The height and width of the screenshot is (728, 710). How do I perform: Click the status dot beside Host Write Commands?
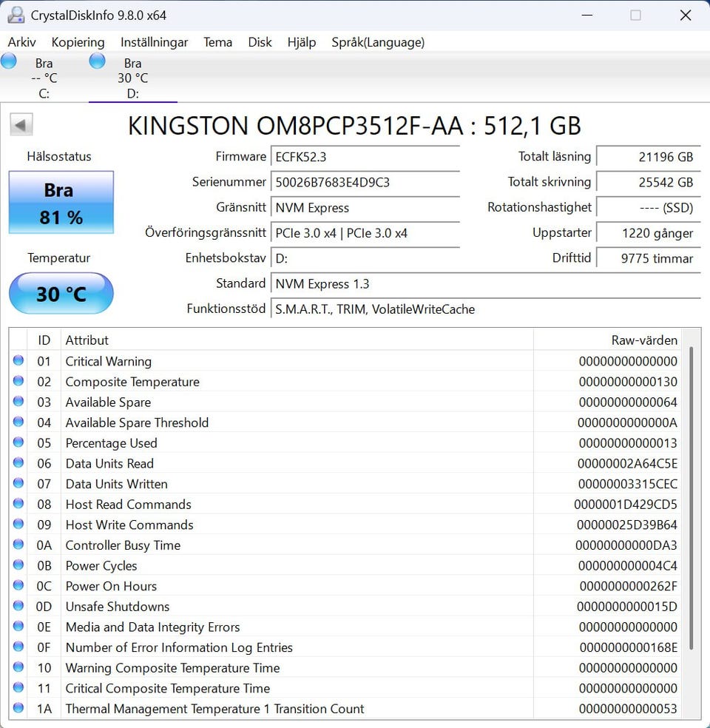click(18, 524)
